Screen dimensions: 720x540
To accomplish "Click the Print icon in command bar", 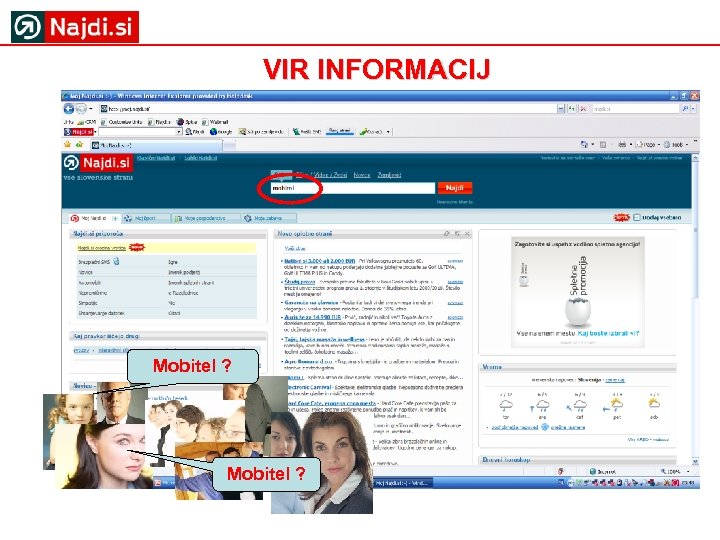I will (622, 145).
